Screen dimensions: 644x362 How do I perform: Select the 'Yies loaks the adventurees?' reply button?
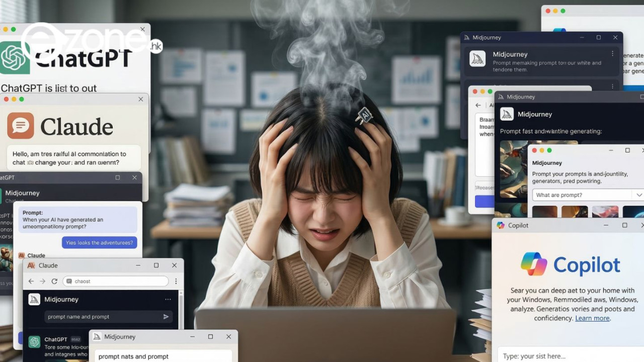click(99, 242)
